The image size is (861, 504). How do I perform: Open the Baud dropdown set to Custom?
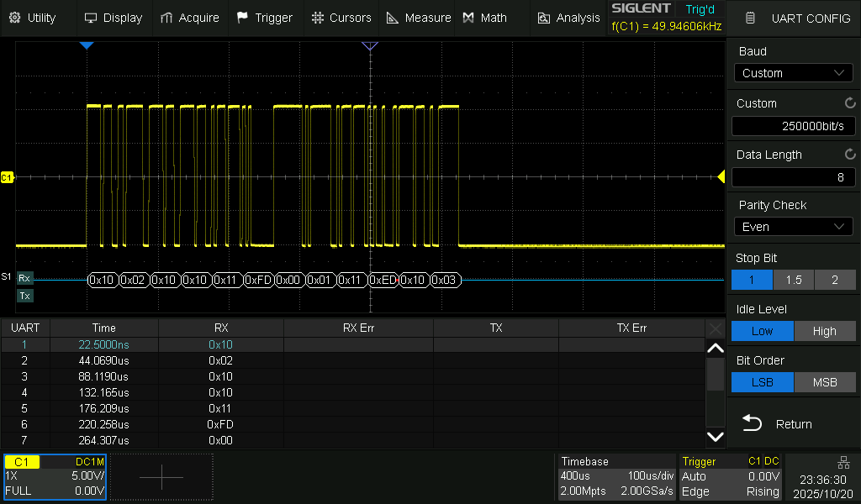point(793,73)
